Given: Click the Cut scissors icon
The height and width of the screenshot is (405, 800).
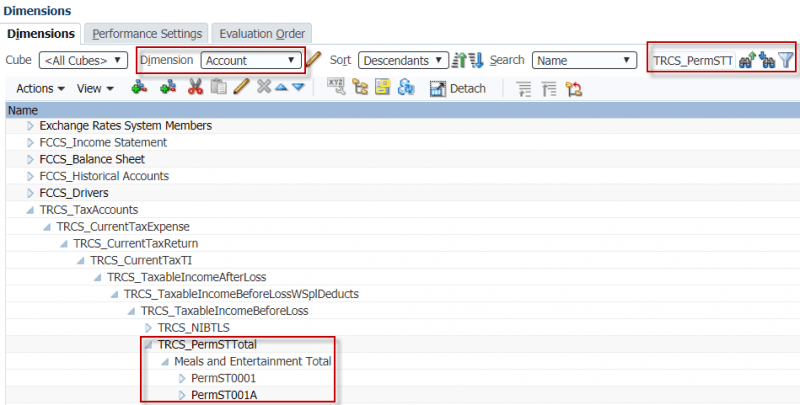Looking at the screenshot, I should pyautogui.click(x=195, y=88).
